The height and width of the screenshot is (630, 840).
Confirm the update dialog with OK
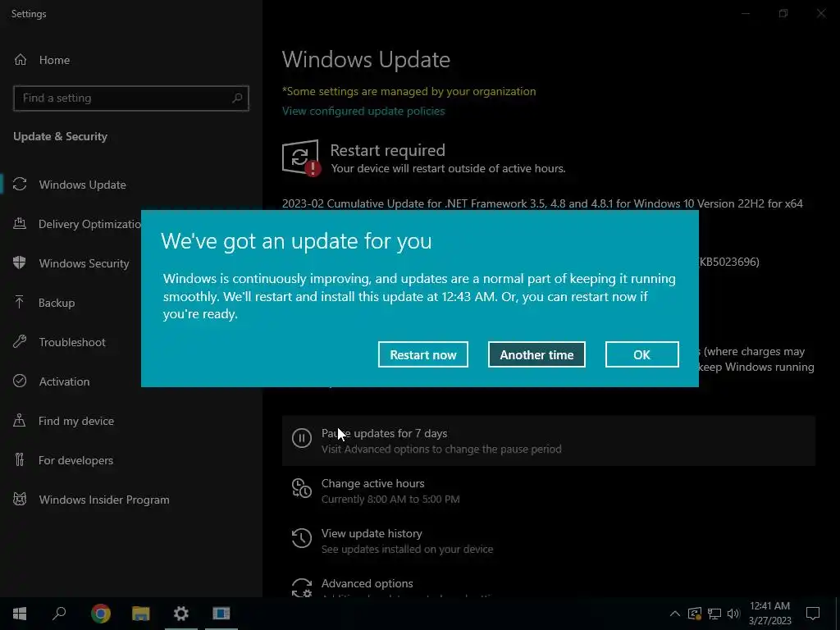coord(641,354)
